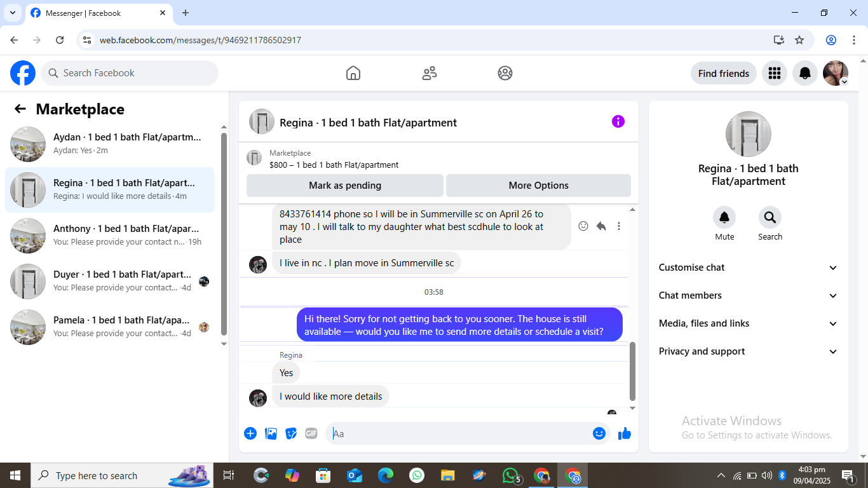Open Chrome three-dot menu

click(853, 40)
